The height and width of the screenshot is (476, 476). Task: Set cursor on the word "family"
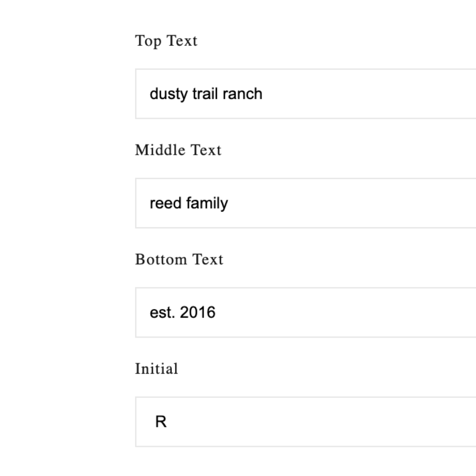pyautogui.click(x=207, y=203)
